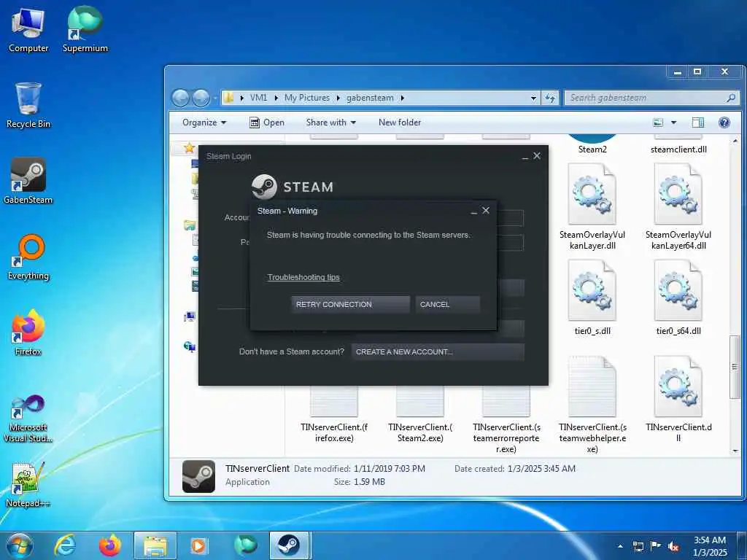Screen dimensions: 747x560
Task: Select the TINserverClient.(steamerrorreporter.exe) file
Action: pyautogui.click(x=506, y=421)
